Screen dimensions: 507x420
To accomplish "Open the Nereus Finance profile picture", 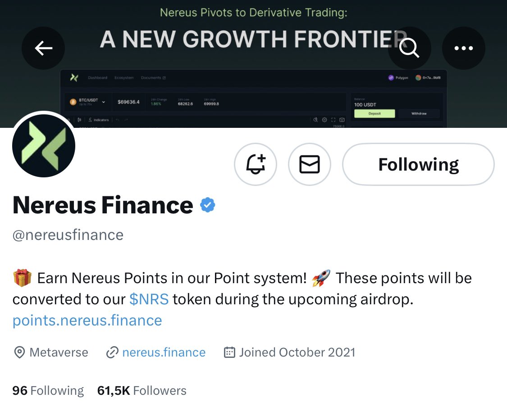I will pyautogui.click(x=44, y=145).
